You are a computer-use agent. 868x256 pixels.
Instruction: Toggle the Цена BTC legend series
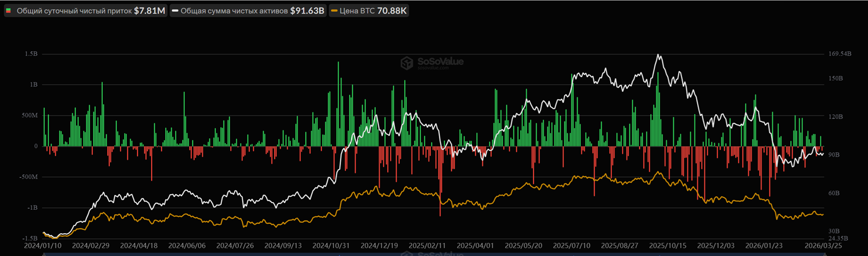click(369, 11)
